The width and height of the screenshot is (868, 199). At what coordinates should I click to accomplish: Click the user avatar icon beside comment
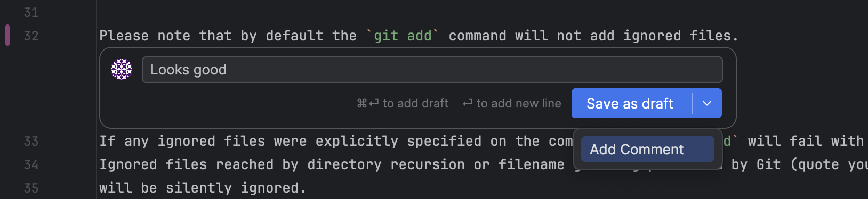coord(122,69)
